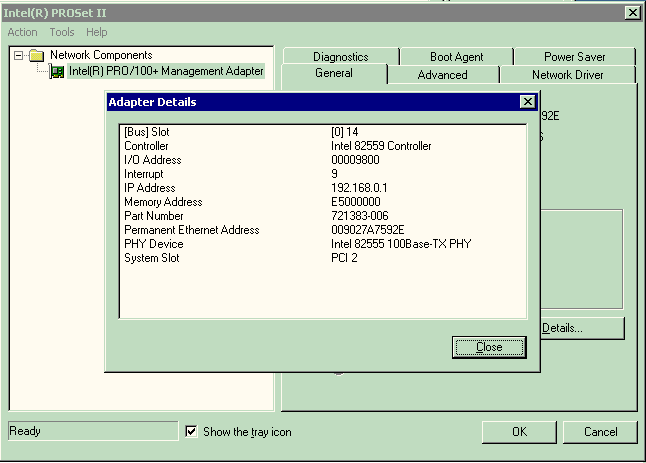The width and height of the screenshot is (646, 463).
Task: Click the Controller row label
Action: pyautogui.click(x=146, y=146)
